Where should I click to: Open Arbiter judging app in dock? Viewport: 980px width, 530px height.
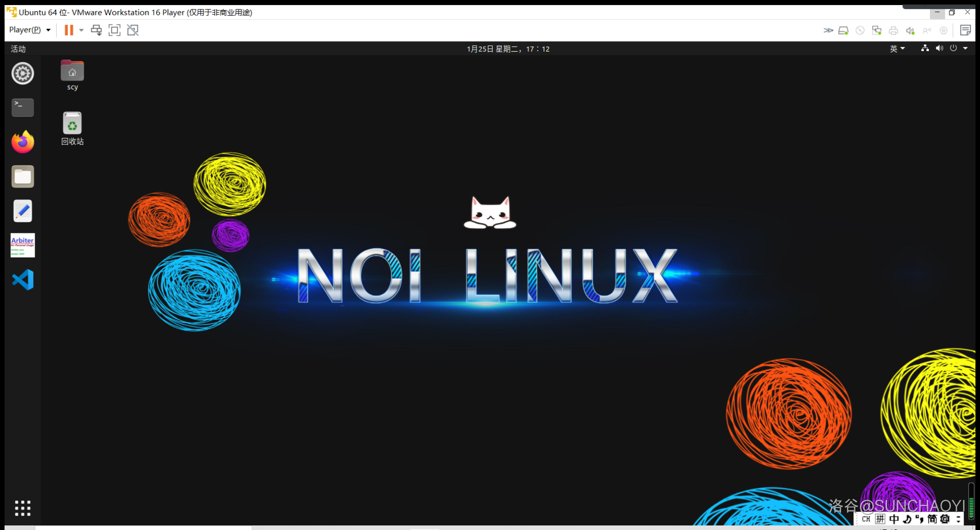point(22,245)
